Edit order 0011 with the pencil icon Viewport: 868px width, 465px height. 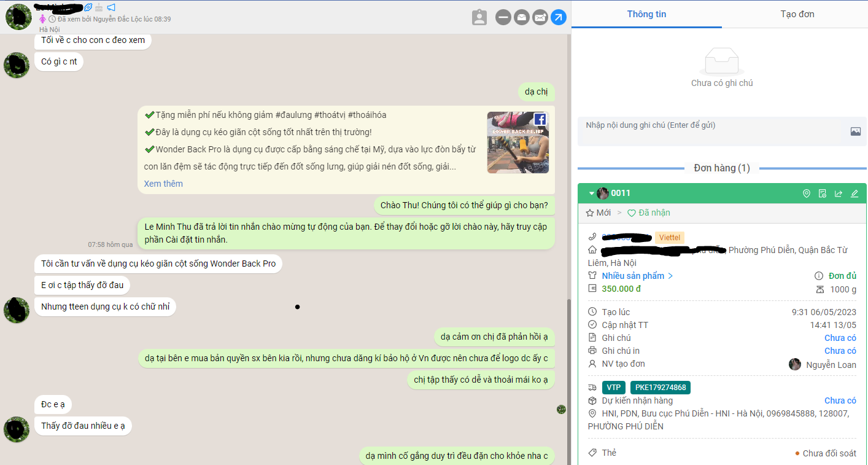coord(854,193)
